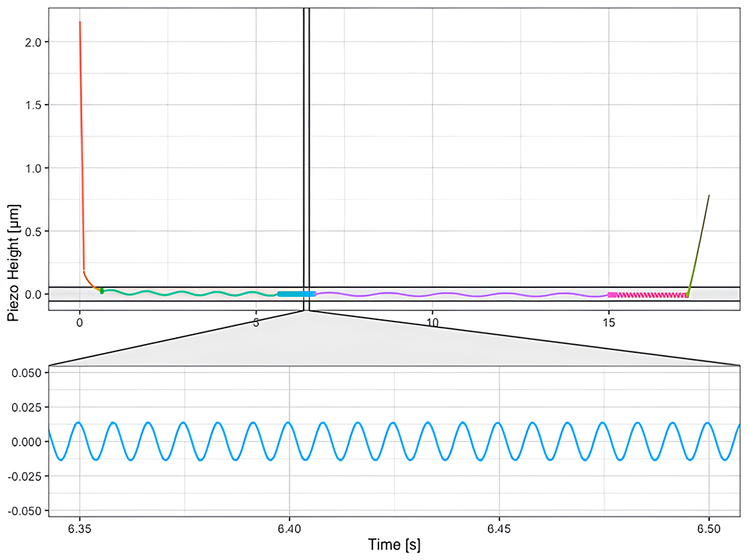Click the purple oscillation segment of the curve

[x=462, y=295]
